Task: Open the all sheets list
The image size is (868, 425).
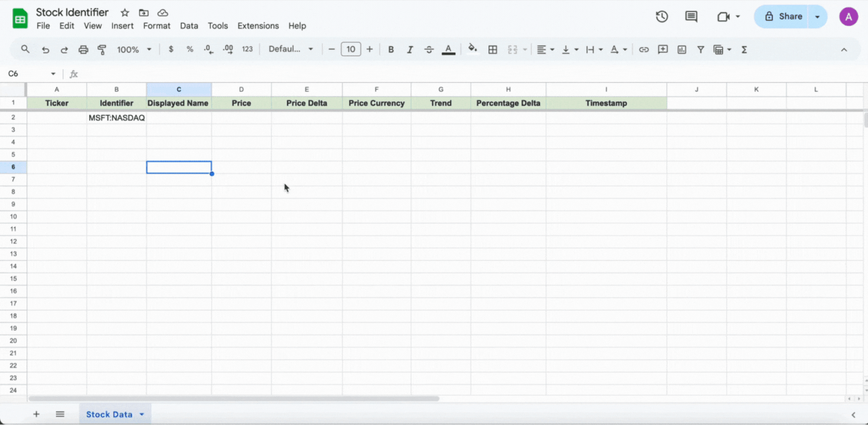Action: (x=60, y=415)
